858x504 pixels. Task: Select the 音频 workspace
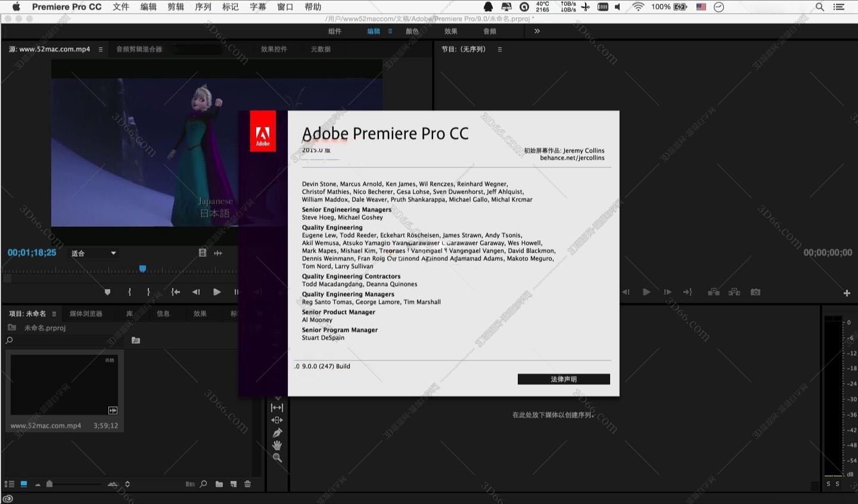pos(490,31)
